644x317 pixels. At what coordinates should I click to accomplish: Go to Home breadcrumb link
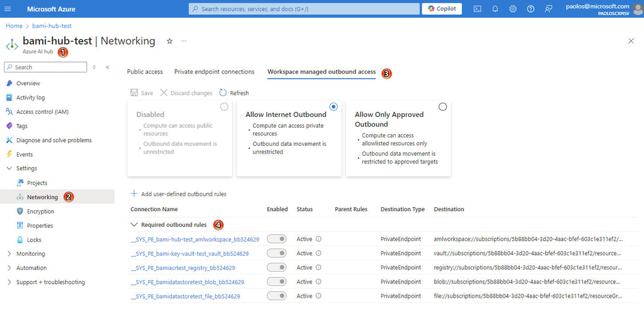click(14, 26)
